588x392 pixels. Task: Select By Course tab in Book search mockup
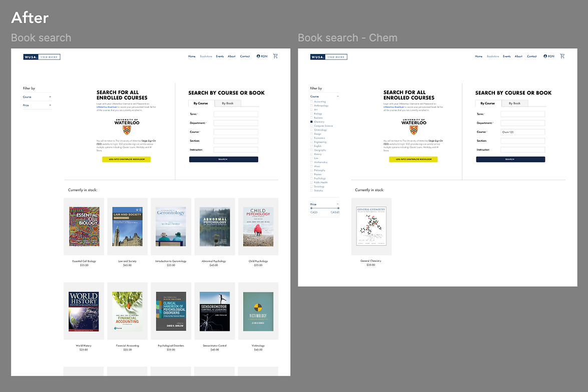coord(201,103)
